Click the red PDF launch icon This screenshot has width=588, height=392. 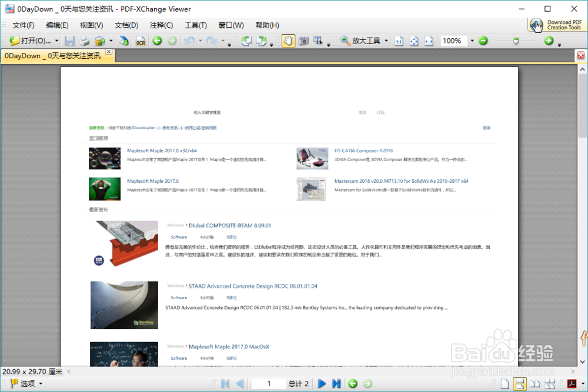coord(572,383)
